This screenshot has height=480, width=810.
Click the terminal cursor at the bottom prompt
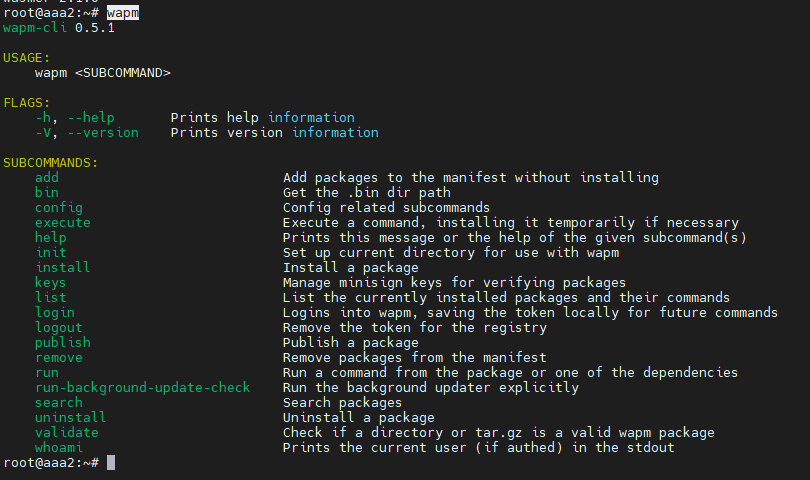111,463
